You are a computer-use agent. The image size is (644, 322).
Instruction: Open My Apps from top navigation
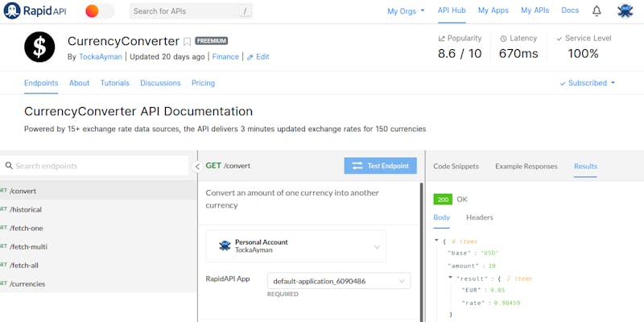tap(493, 10)
